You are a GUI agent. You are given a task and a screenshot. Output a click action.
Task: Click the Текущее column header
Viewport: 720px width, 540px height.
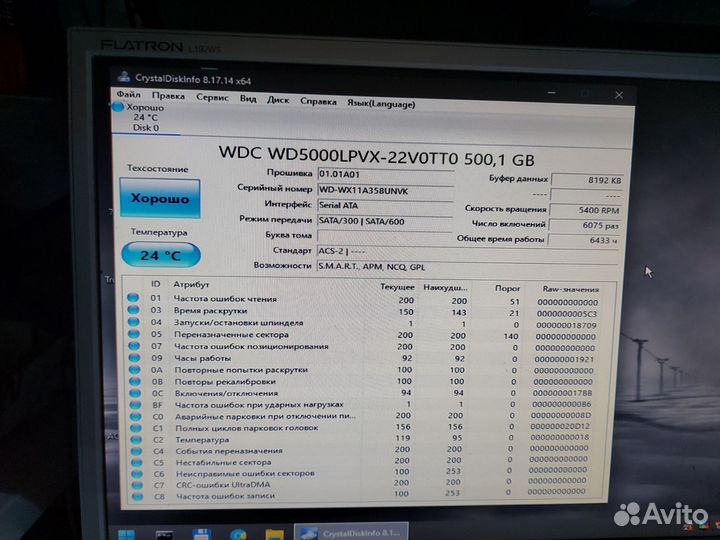pos(397,287)
